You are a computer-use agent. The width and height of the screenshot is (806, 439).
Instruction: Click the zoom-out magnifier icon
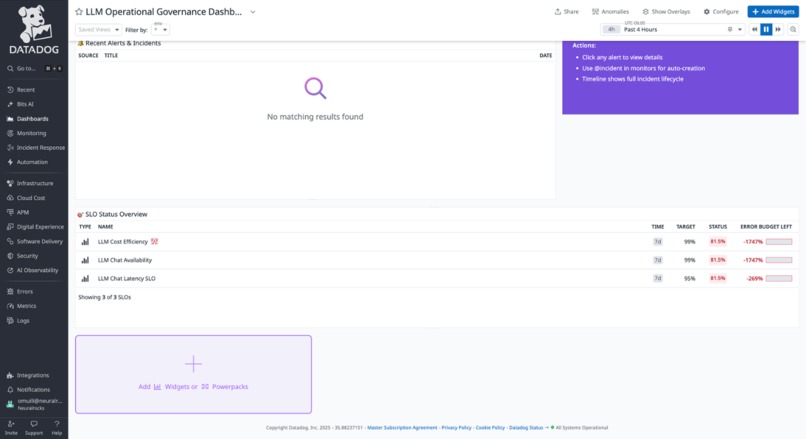793,30
